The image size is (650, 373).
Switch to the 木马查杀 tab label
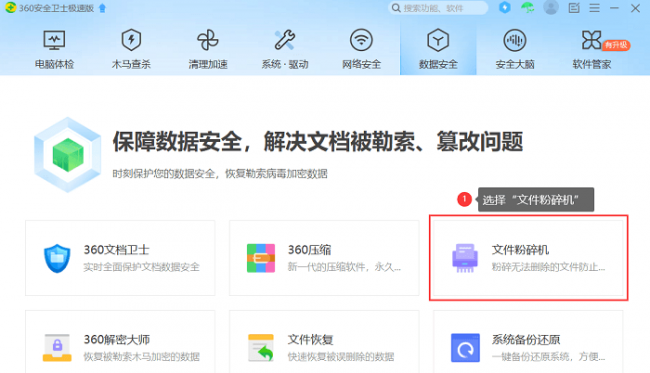[x=131, y=64]
